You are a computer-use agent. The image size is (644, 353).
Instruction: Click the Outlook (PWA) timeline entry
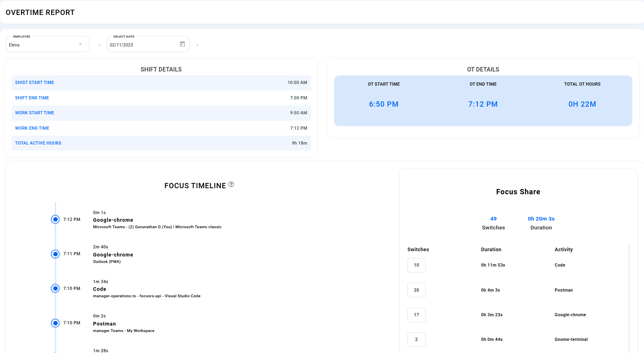tap(107, 262)
